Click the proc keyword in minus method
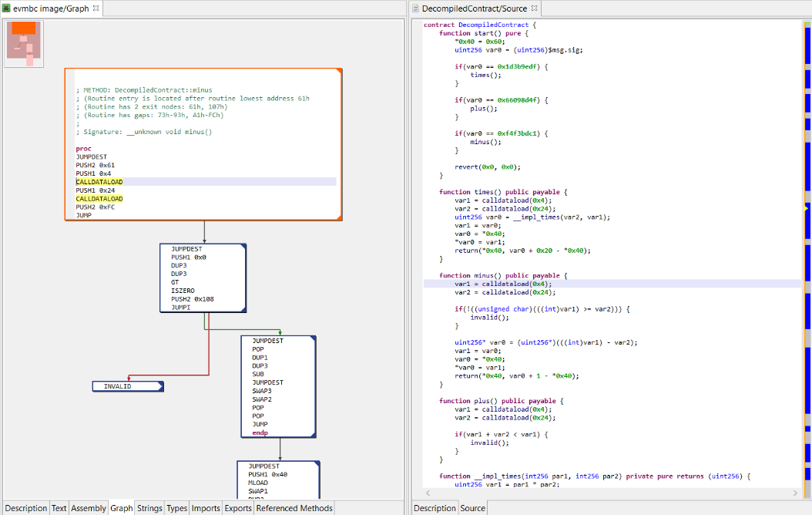 tap(83, 149)
